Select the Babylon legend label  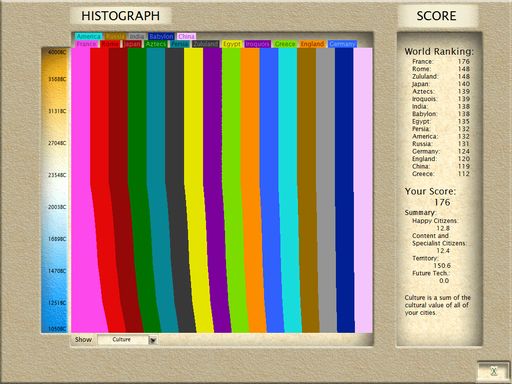point(161,36)
